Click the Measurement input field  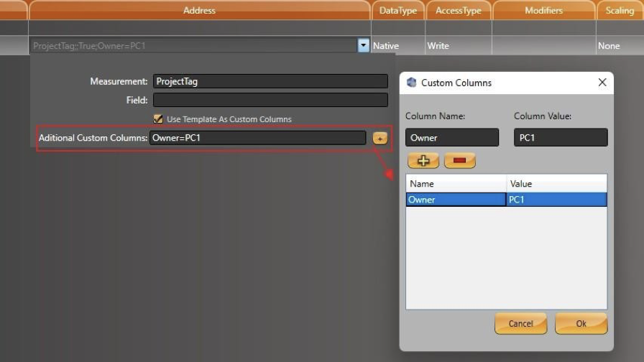click(270, 82)
